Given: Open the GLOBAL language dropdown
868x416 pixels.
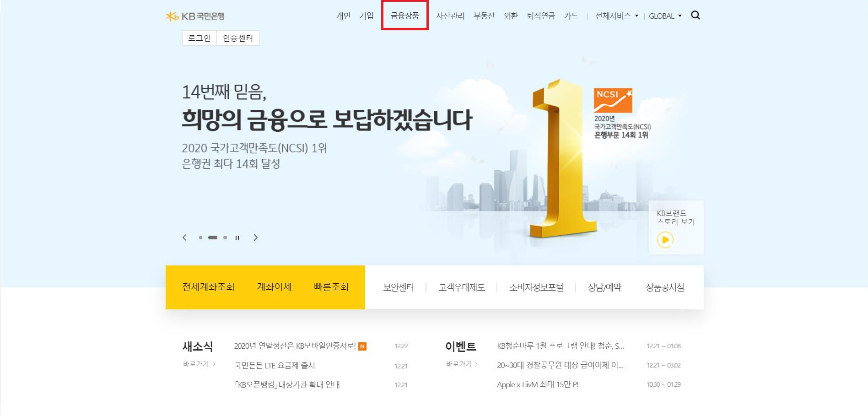Looking at the screenshot, I should click(x=665, y=16).
